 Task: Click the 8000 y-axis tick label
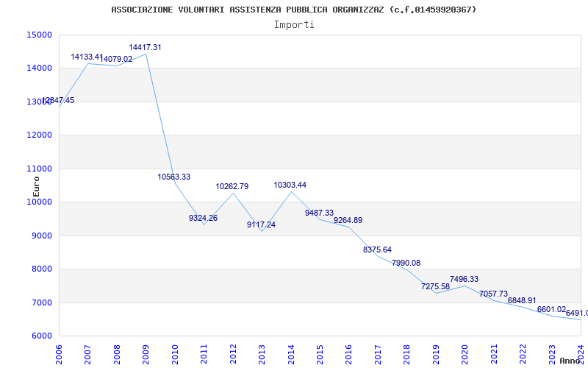click(x=41, y=269)
